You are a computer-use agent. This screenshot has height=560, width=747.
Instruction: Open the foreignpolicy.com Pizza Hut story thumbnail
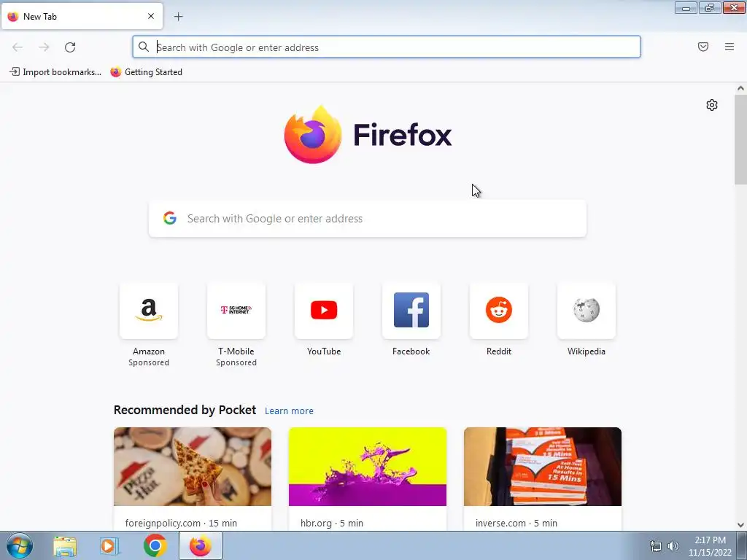coord(193,467)
